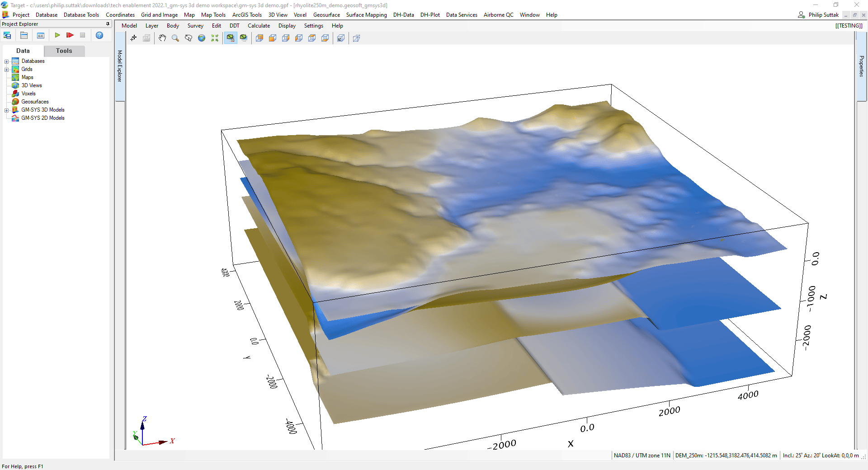Open the Survey menu

(x=195, y=26)
